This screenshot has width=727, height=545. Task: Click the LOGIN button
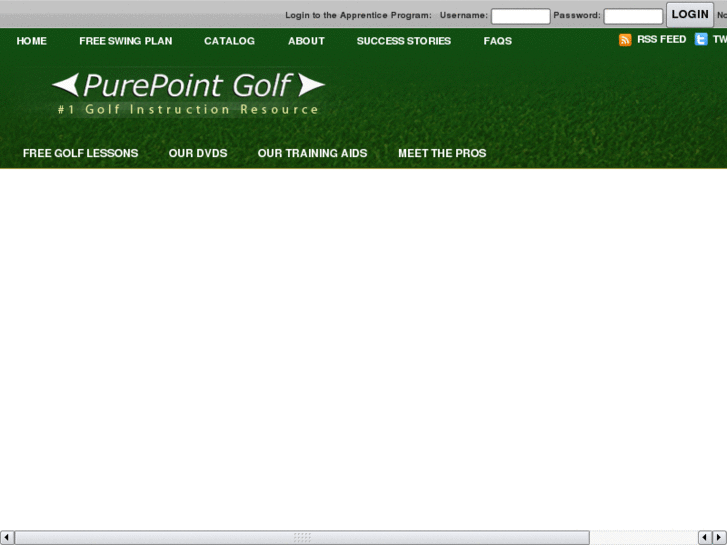pyautogui.click(x=690, y=15)
